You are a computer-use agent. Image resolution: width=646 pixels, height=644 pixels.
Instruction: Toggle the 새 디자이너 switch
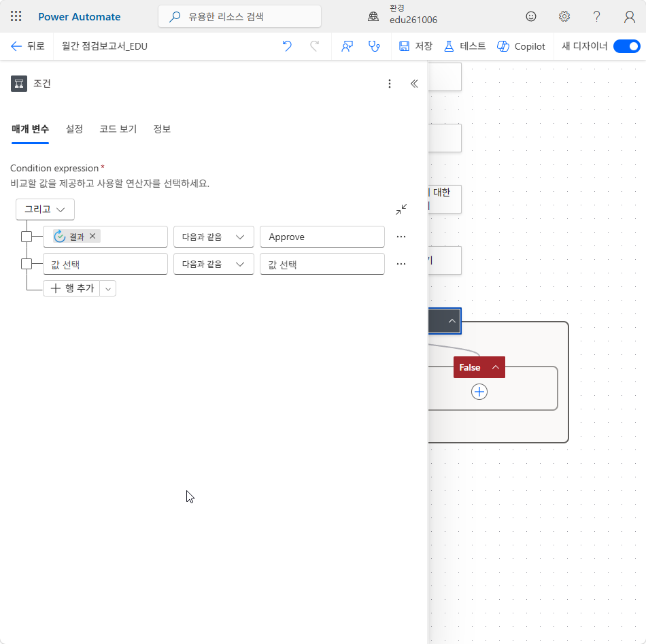(x=627, y=46)
